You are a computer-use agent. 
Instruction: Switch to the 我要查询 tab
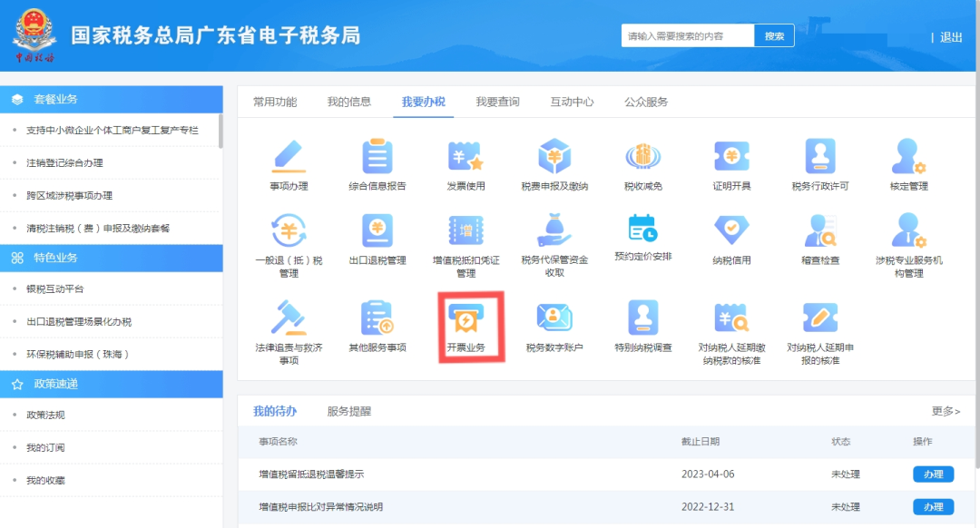[497, 102]
